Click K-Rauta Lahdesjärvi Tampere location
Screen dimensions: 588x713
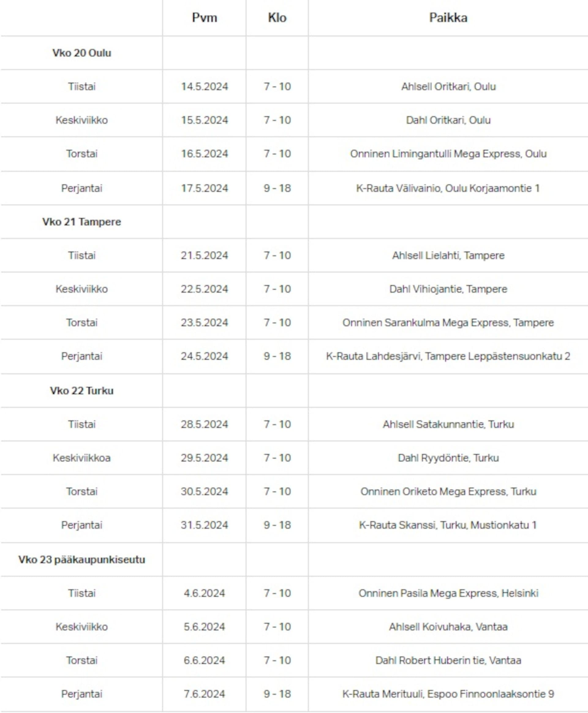448,356
